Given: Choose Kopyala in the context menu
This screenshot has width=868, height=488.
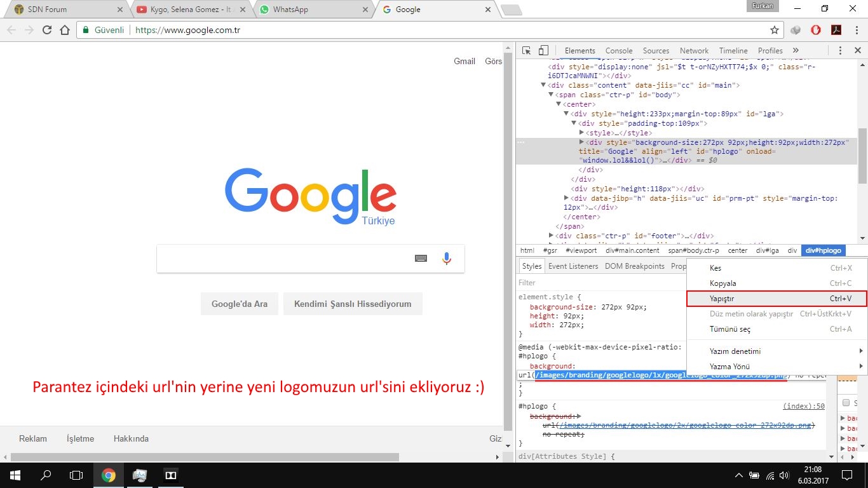Looking at the screenshot, I should (x=776, y=283).
